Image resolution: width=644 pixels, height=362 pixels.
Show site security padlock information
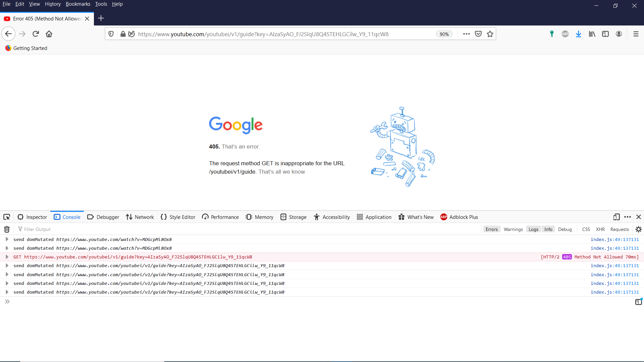(123, 34)
